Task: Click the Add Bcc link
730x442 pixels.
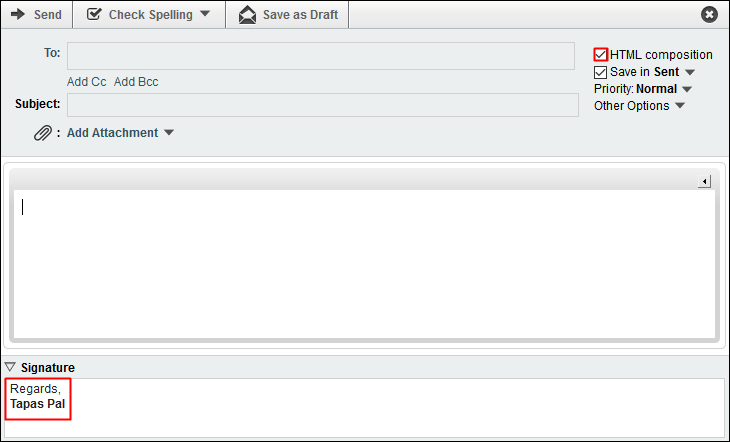Action: coord(136,82)
